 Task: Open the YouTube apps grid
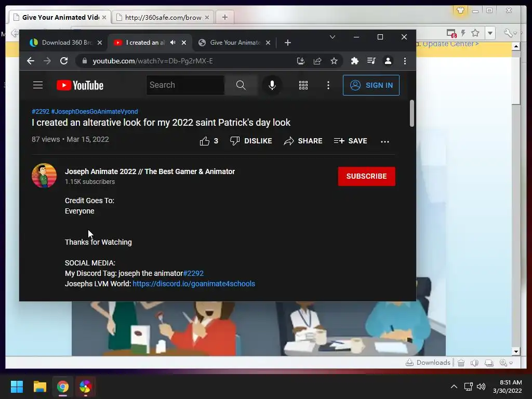coord(303,85)
